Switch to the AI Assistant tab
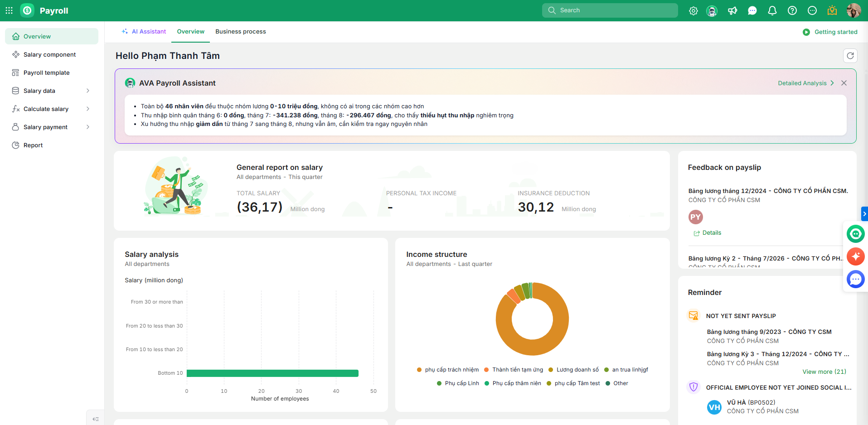Image resolution: width=868 pixels, height=425 pixels. [144, 32]
